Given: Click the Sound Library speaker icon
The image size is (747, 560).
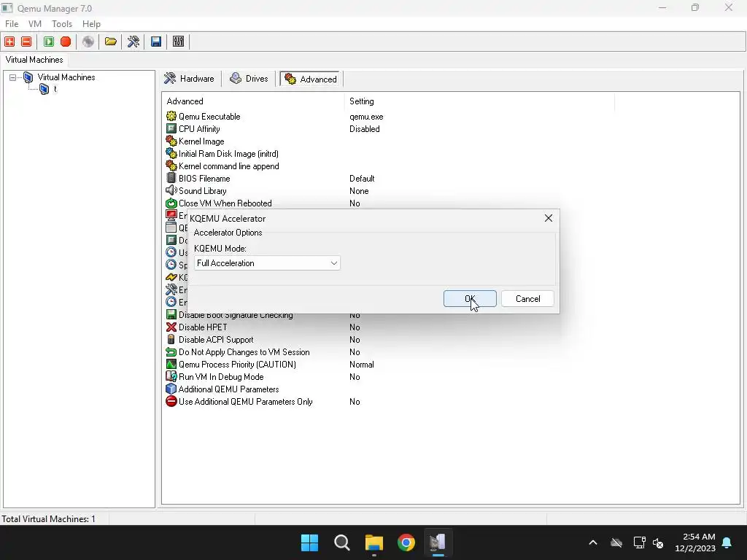Looking at the screenshot, I should click(x=171, y=190).
